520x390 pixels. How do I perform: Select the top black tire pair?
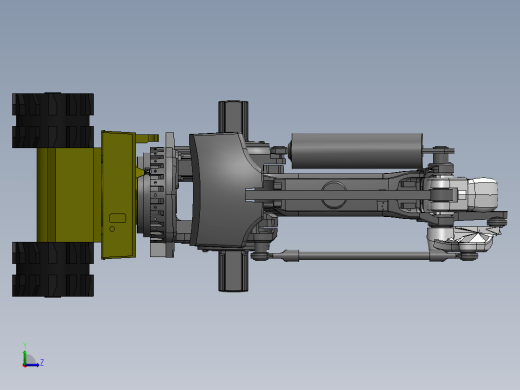point(53,120)
